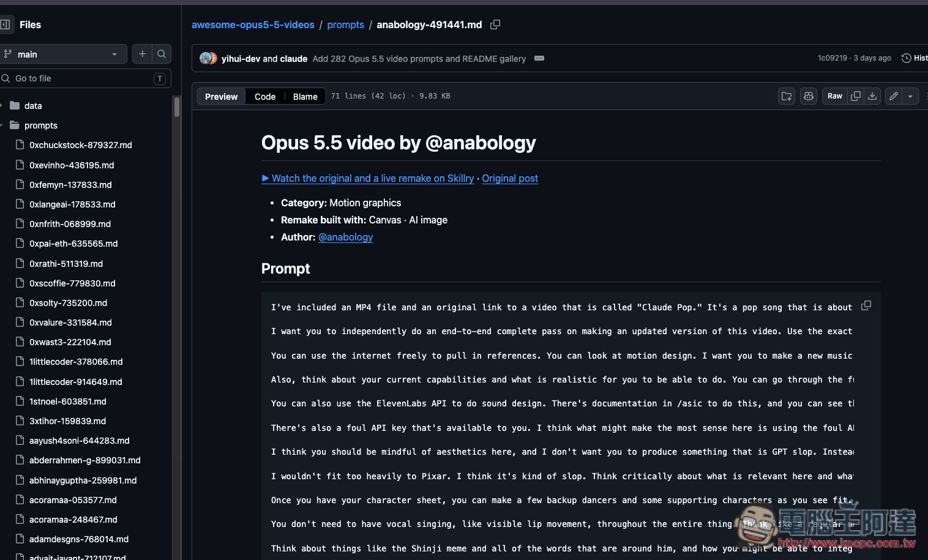928x560 pixels.
Task: Open claude co-author link
Action: tap(294, 59)
